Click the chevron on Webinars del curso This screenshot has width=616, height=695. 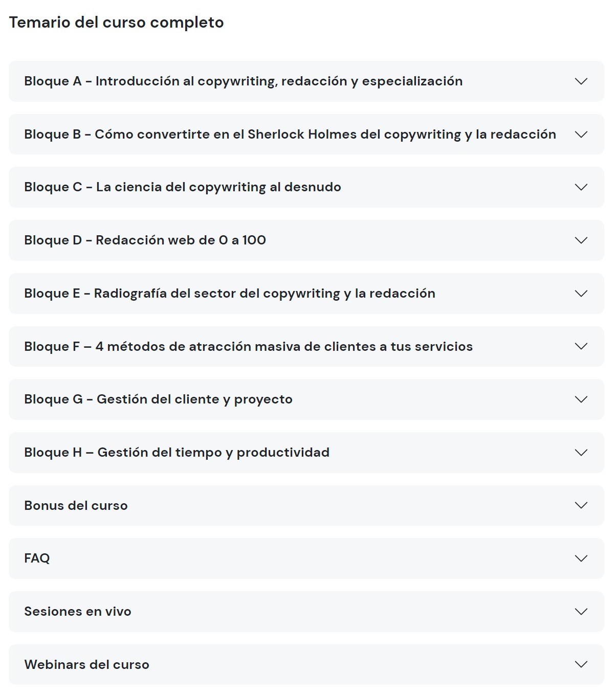click(581, 665)
